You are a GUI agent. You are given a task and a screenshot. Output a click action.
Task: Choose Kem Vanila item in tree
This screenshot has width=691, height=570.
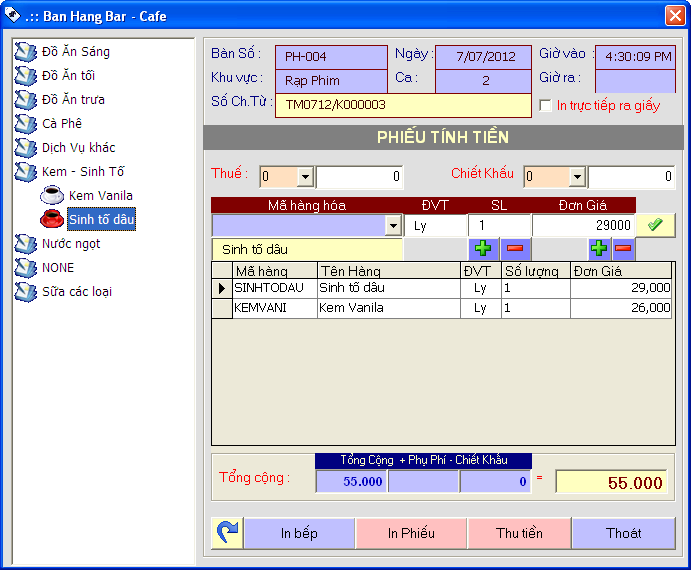(100, 195)
